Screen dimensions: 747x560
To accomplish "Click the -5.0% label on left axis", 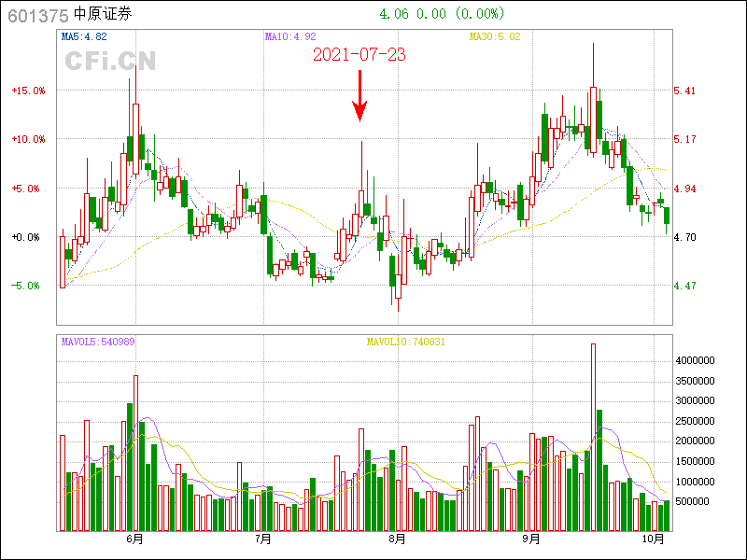I will click(x=26, y=286).
